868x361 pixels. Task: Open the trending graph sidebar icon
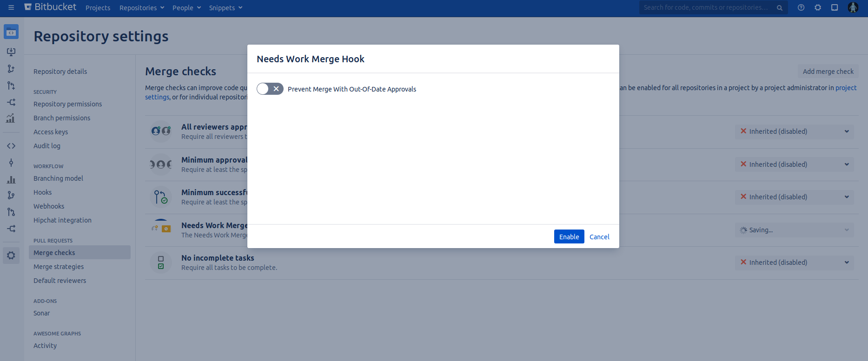pos(11,118)
